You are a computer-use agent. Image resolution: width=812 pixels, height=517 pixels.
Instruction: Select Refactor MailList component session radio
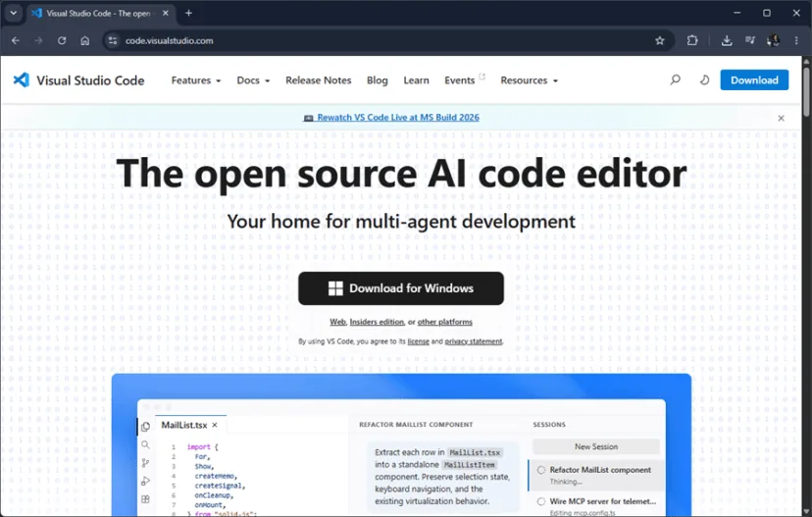tap(541, 470)
